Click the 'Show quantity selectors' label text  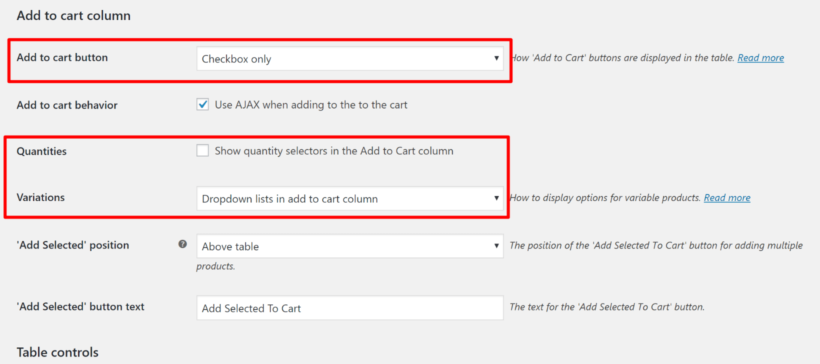tap(334, 151)
